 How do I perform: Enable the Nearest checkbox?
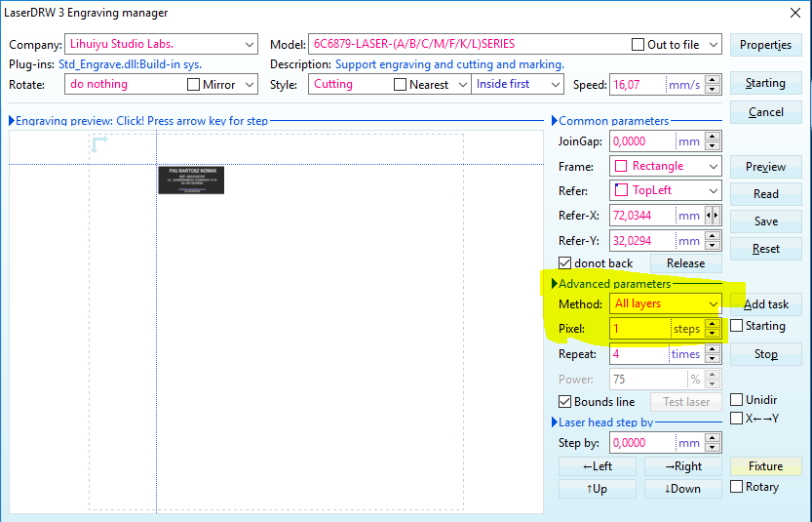click(x=400, y=84)
